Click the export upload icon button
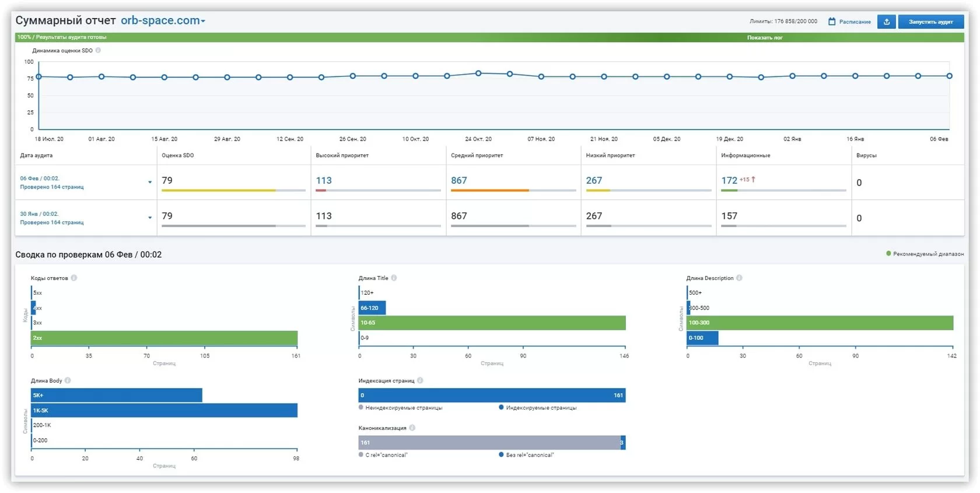980x493 pixels. pyautogui.click(x=886, y=22)
